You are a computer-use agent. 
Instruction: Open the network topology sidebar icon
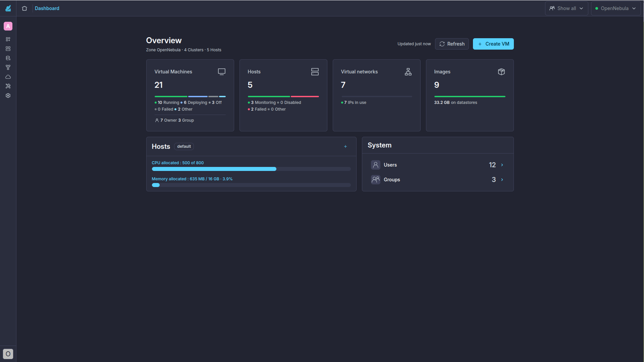coord(8,67)
